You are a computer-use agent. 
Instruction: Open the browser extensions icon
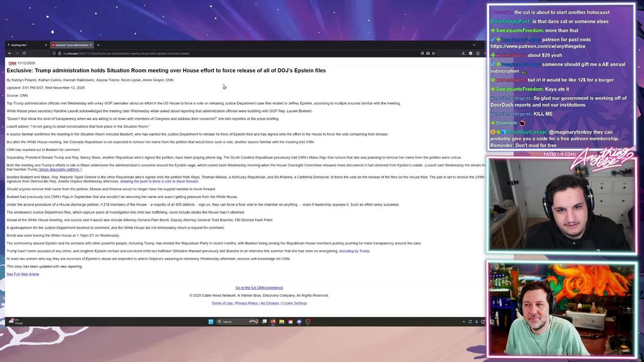pyautogui.click(x=478, y=53)
